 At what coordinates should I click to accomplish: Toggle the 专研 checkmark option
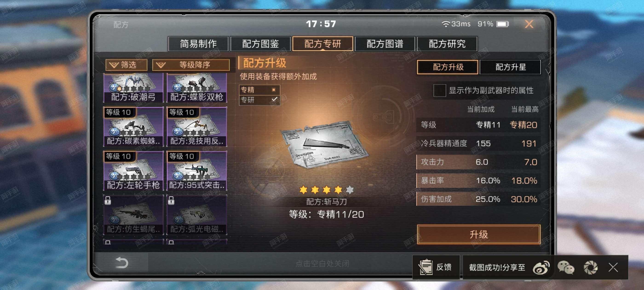[x=259, y=100]
